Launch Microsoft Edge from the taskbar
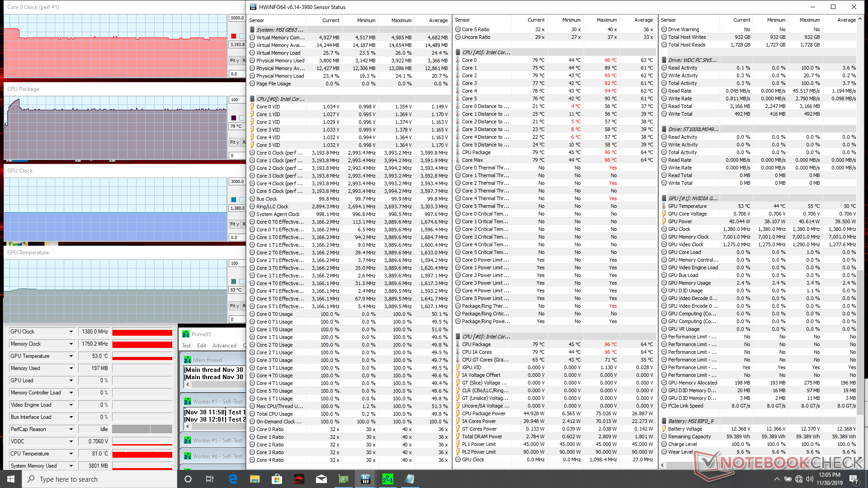868x488 pixels. coord(233,479)
